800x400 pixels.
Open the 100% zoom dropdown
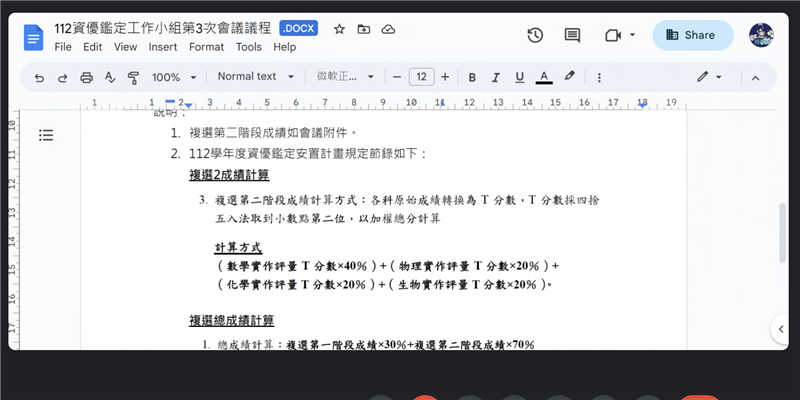(x=174, y=78)
